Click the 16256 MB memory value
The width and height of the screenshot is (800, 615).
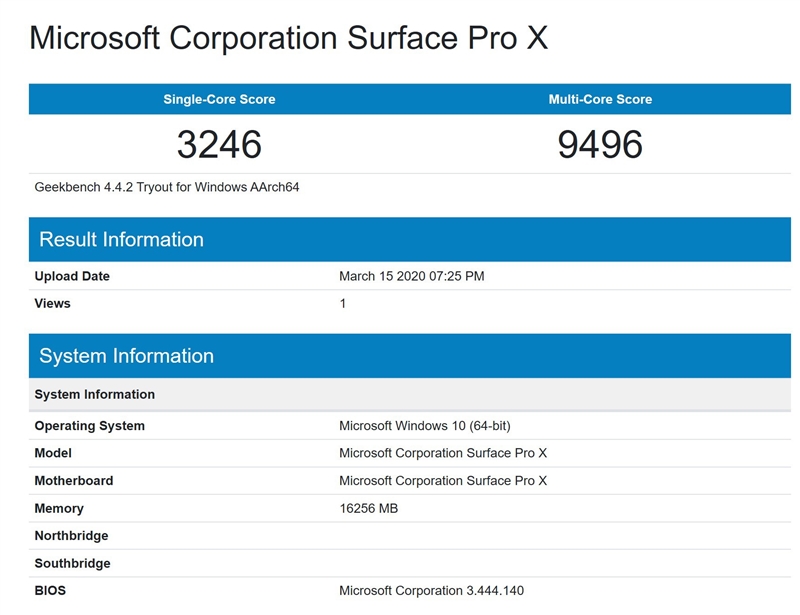pyautogui.click(x=368, y=508)
